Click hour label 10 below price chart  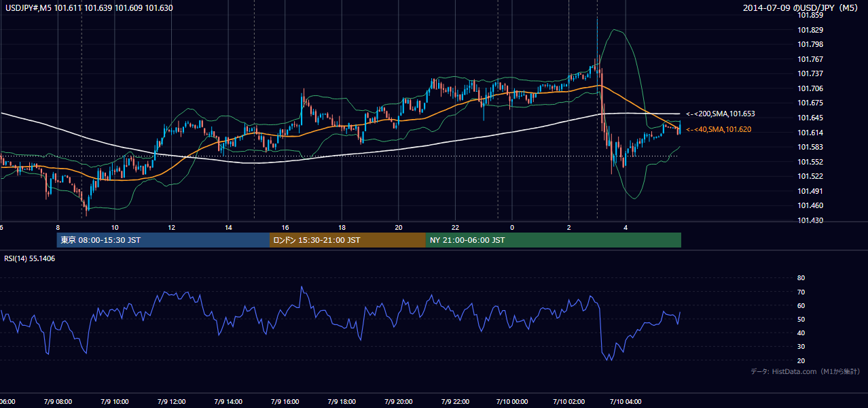coord(115,227)
